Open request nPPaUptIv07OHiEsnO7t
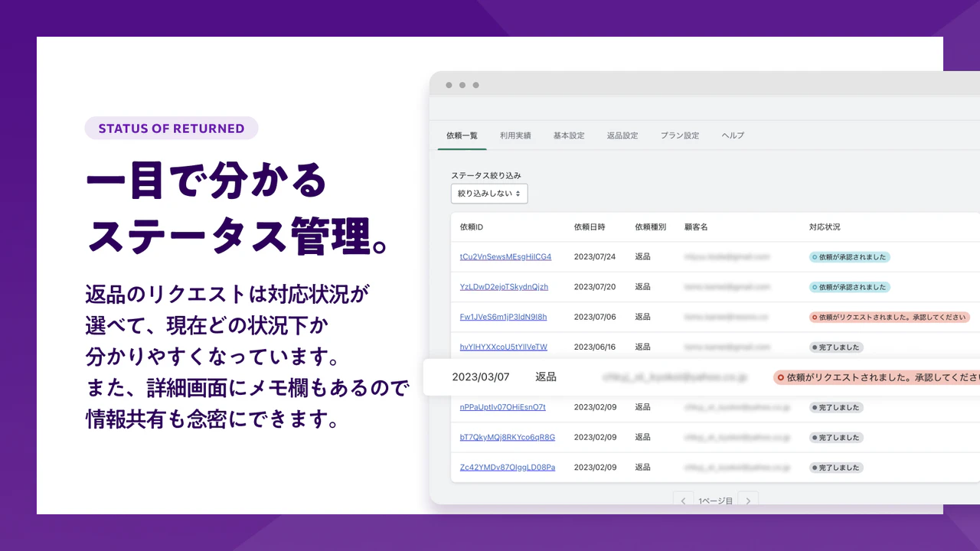980x551 pixels. [502, 407]
